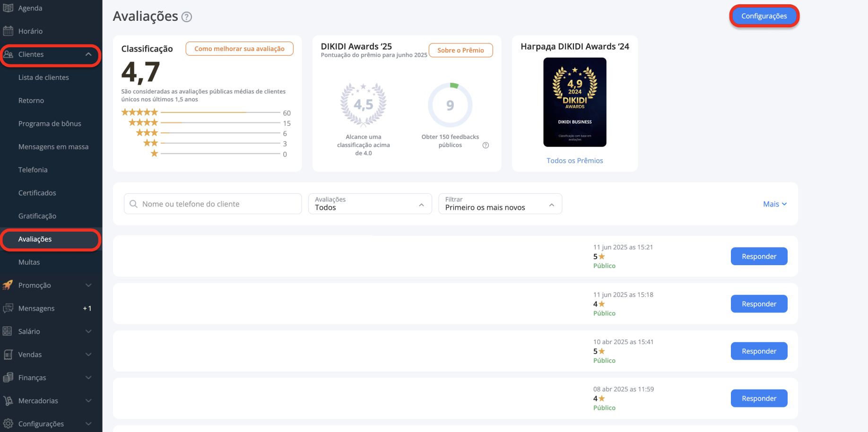Expand the sidebar Configurações chevron
The image size is (868, 432).
click(88, 424)
